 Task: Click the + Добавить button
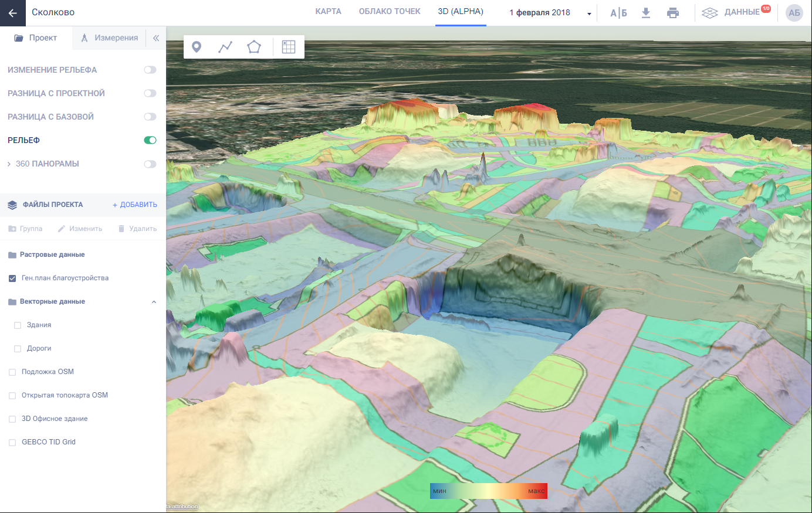point(135,205)
